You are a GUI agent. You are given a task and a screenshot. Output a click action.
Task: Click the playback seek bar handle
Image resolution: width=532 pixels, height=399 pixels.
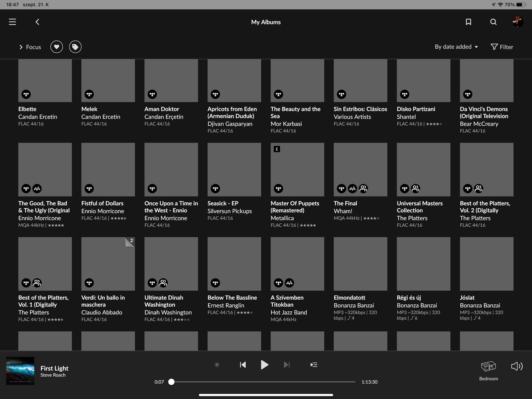tap(172, 382)
